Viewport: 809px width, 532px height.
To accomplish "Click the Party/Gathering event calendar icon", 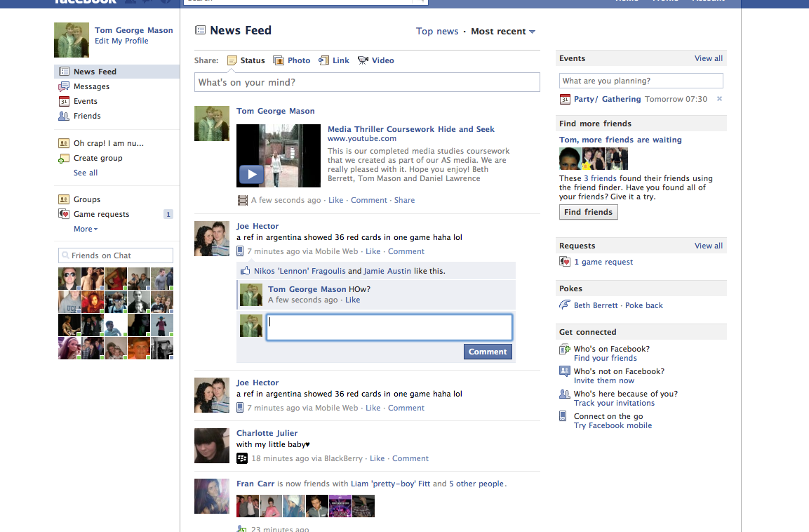I will click(x=565, y=99).
